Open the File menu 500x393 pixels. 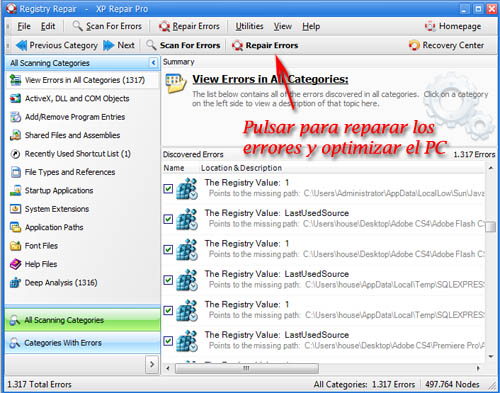(x=24, y=26)
